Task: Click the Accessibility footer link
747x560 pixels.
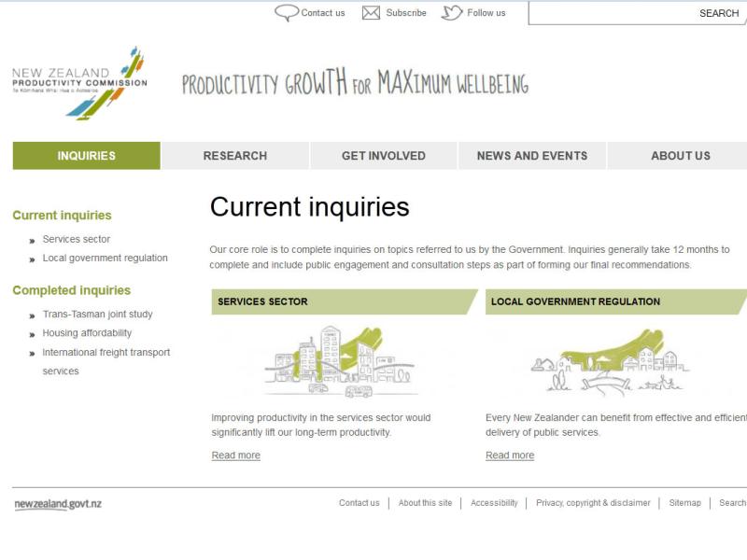Action: coord(493,501)
